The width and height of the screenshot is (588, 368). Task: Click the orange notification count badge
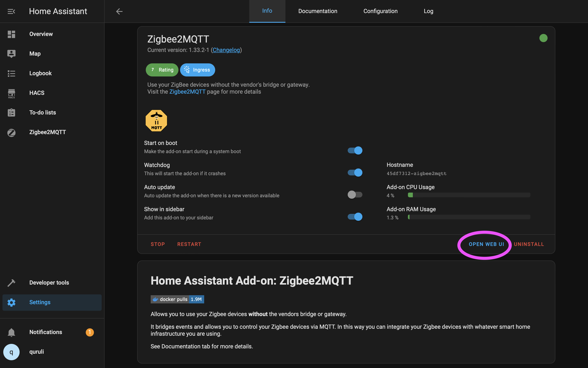(x=90, y=332)
